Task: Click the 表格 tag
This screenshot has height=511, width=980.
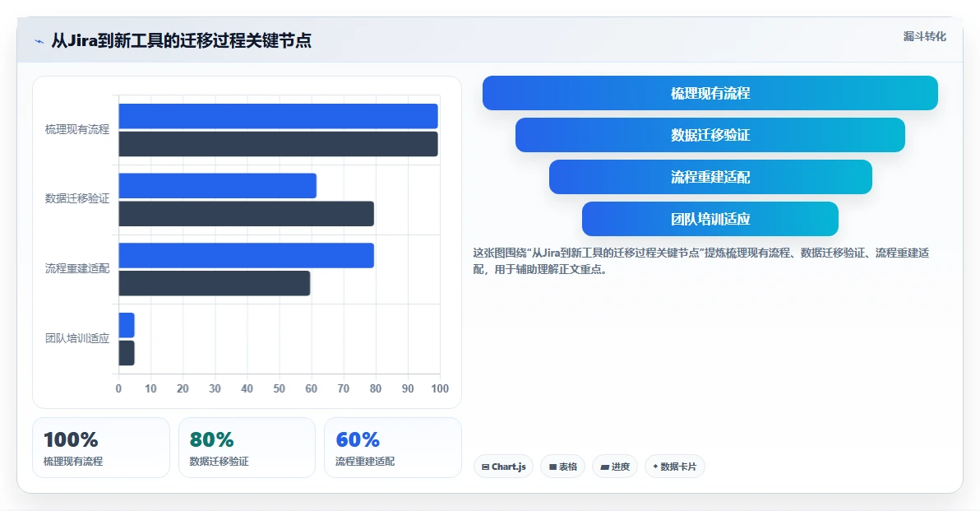Action: (562, 467)
